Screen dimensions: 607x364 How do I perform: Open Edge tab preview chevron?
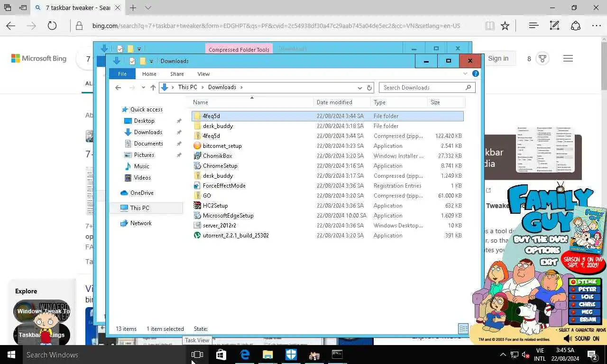148,8
